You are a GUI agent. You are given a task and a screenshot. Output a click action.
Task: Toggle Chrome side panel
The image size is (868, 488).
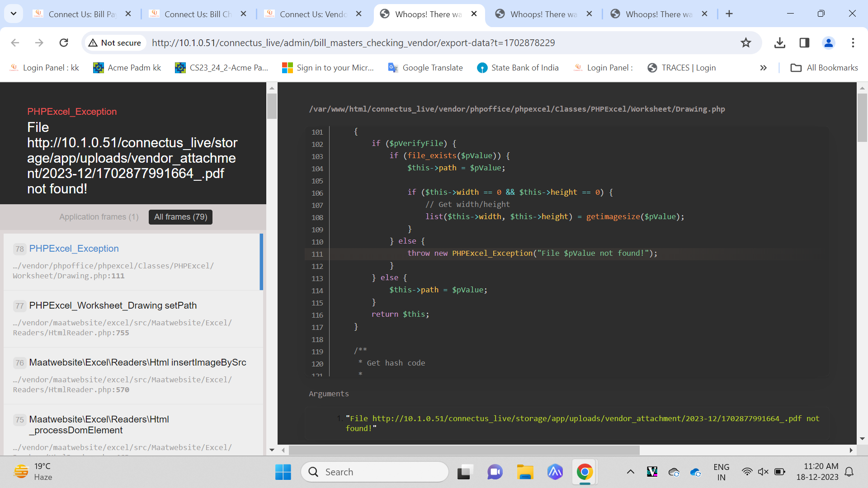(x=804, y=42)
